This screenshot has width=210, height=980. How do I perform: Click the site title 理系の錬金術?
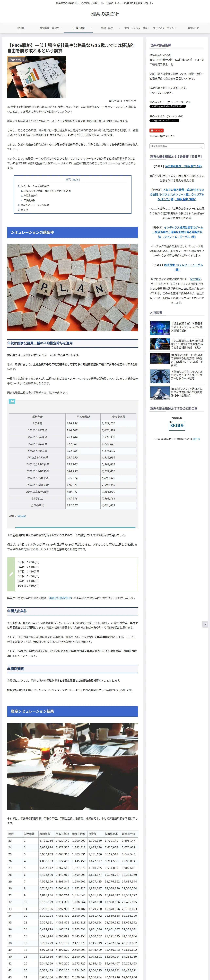105,14
